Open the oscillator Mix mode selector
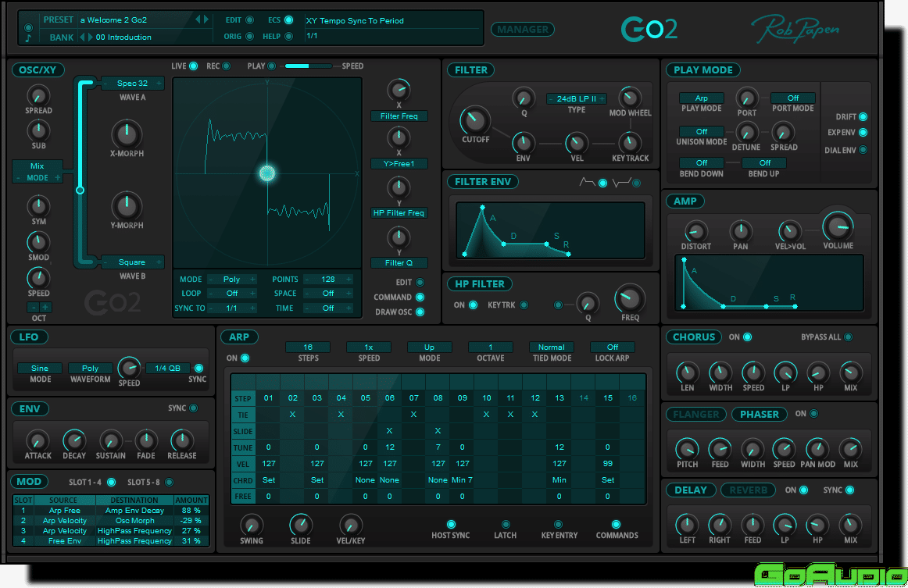Image resolution: width=908 pixels, height=588 pixels. [x=38, y=172]
